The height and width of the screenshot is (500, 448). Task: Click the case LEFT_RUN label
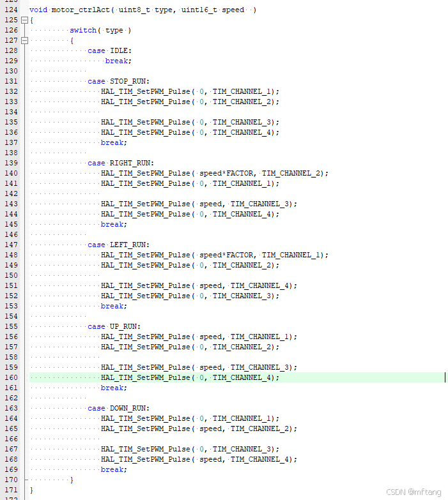point(119,245)
